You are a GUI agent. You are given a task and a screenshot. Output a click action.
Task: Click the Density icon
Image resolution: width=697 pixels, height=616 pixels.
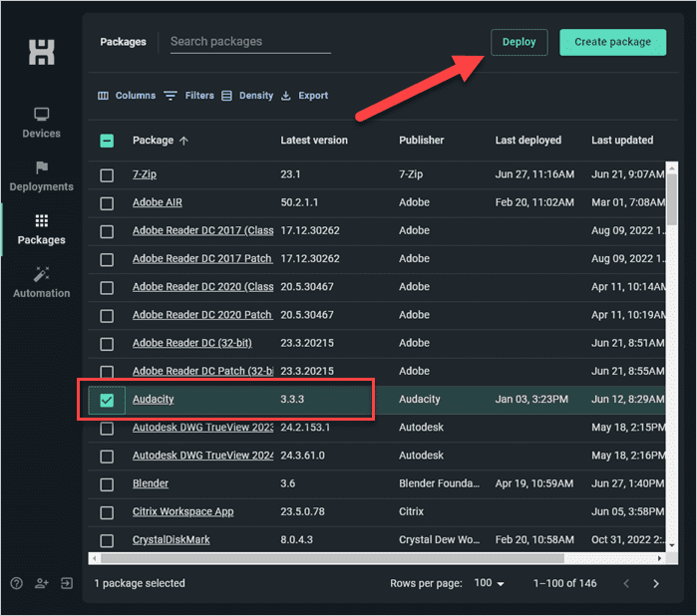pyautogui.click(x=226, y=96)
